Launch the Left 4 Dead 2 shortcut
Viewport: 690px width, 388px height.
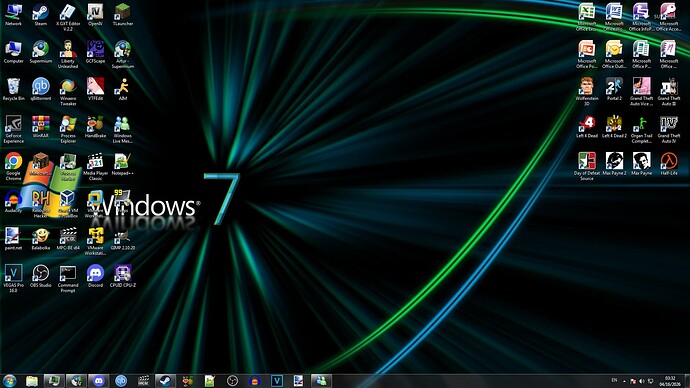click(614, 127)
